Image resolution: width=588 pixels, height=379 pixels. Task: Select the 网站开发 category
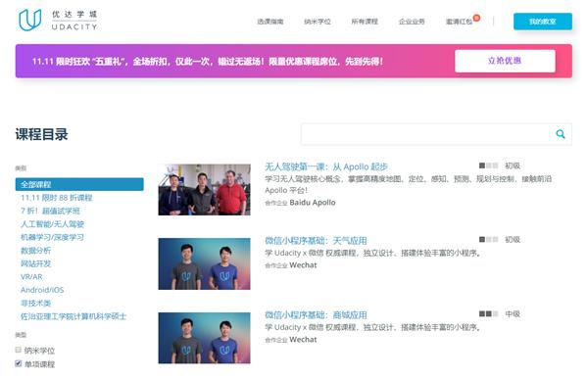(35, 263)
